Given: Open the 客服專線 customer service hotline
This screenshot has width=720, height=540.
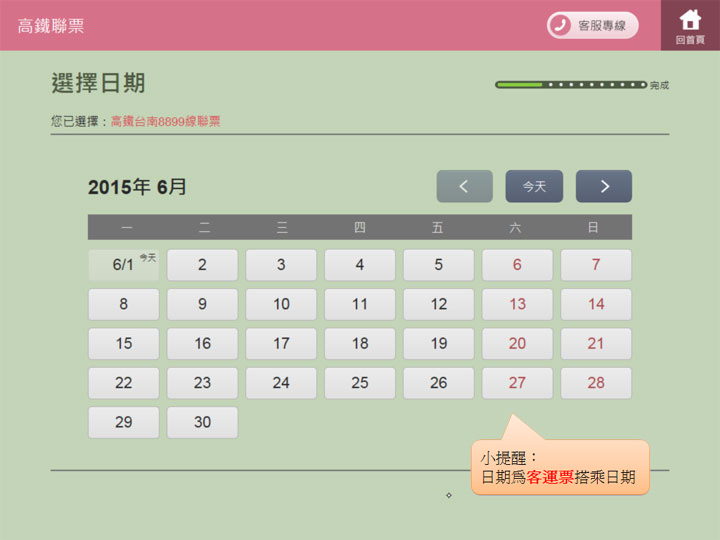Looking at the screenshot, I should tap(592, 25).
